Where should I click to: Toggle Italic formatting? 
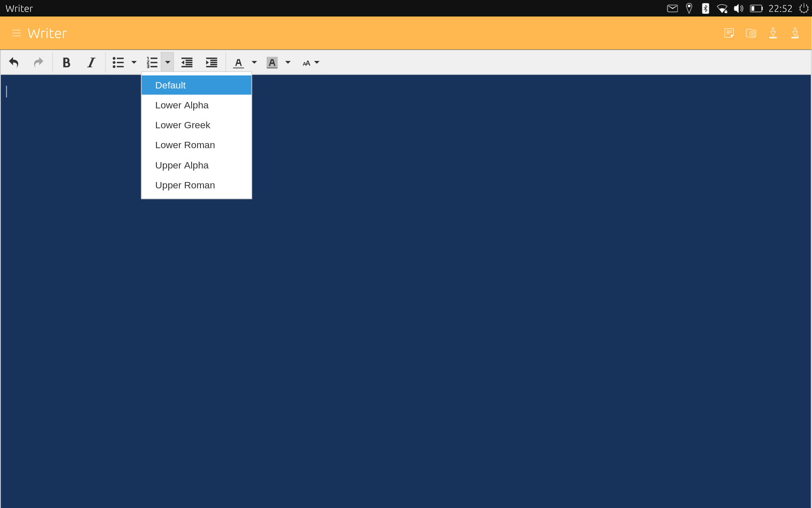91,63
